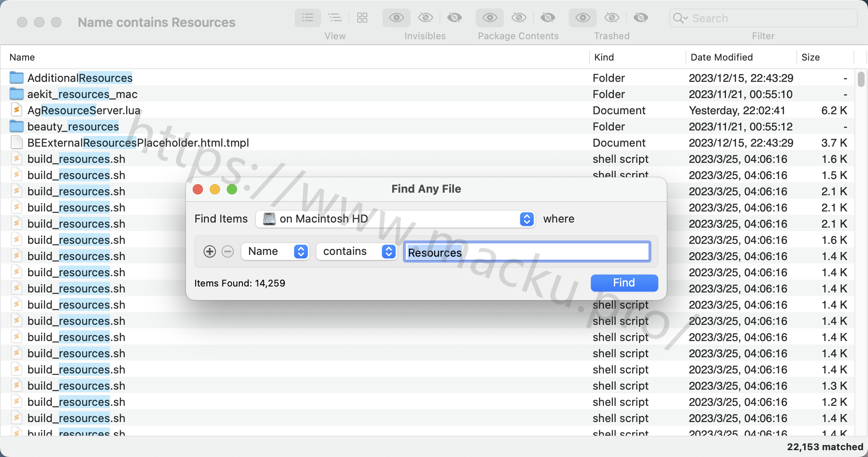
Task: Click 3.7 K size value
Action: click(834, 143)
